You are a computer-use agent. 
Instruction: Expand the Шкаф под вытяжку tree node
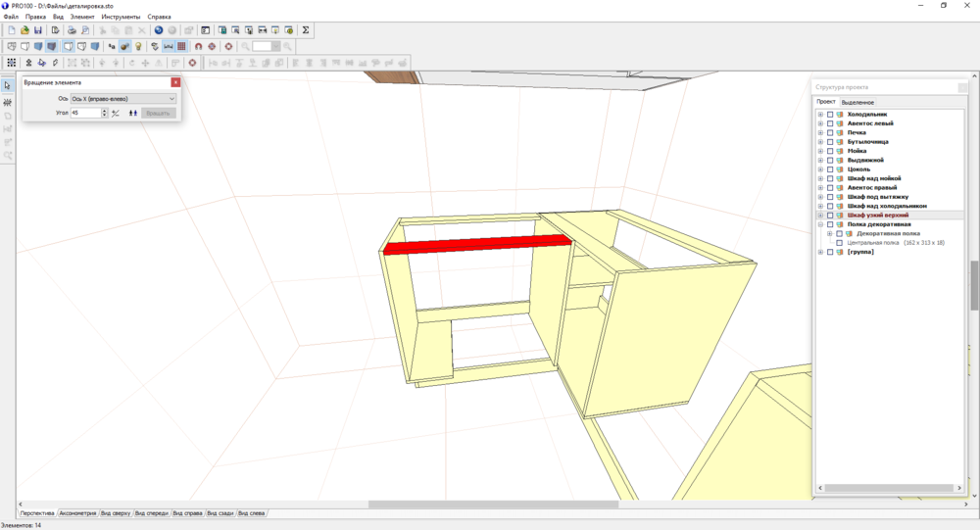click(820, 197)
